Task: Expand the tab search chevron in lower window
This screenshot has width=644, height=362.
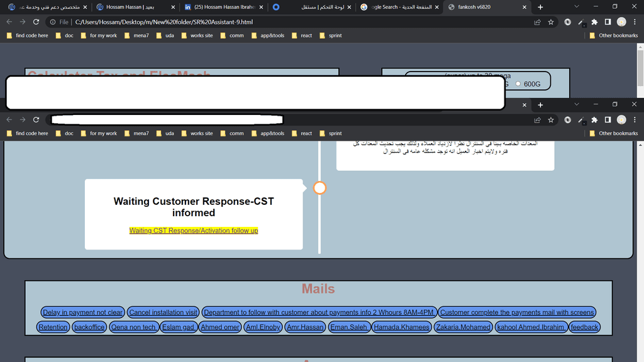Action: [x=577, y=104]
